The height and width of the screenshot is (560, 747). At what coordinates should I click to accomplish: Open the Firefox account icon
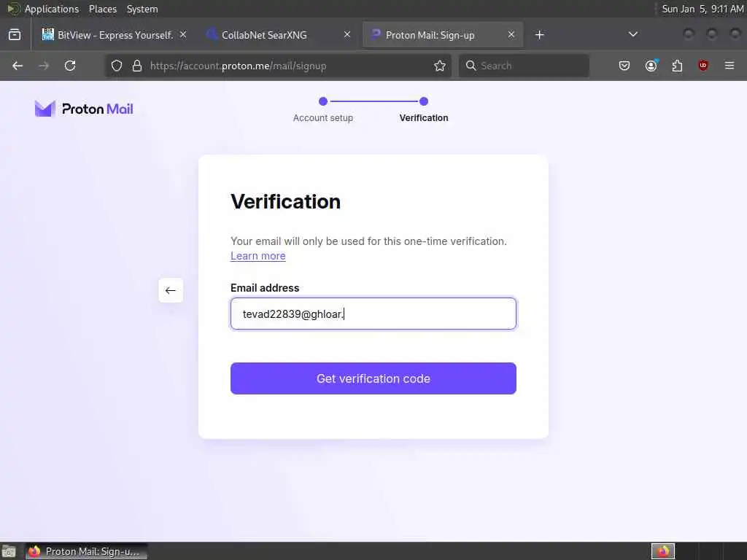click(x=651, y=66)
